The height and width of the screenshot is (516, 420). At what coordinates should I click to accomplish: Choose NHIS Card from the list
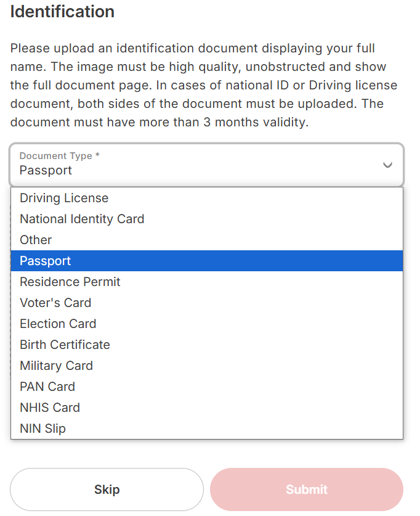point(50,407)
